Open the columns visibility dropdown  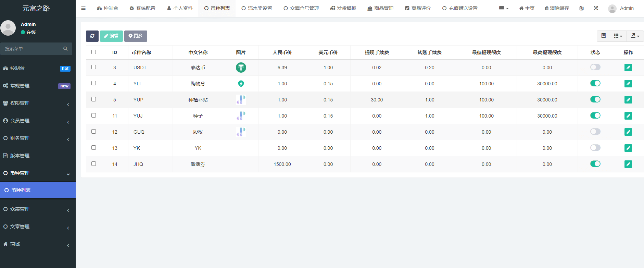coord(618,36)
